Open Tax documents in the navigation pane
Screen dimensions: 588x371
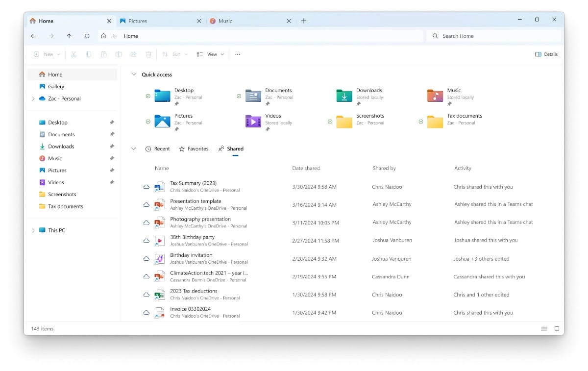coord(73,206)
